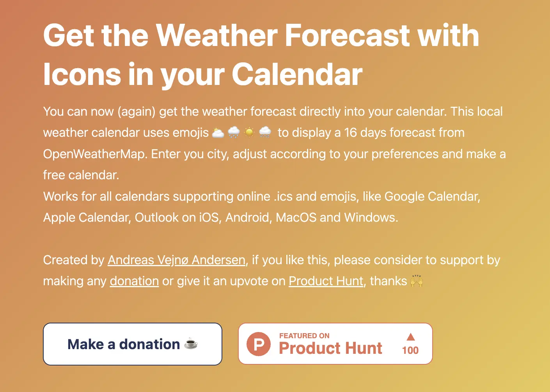This screenshot has height=392, width=550.
Task: Click the upvote triangle icon
Action: (410, 337)
